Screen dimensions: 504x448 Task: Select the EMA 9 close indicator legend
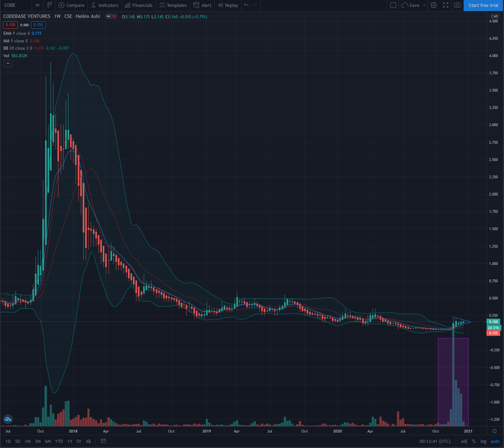click(x=22, y=33)
